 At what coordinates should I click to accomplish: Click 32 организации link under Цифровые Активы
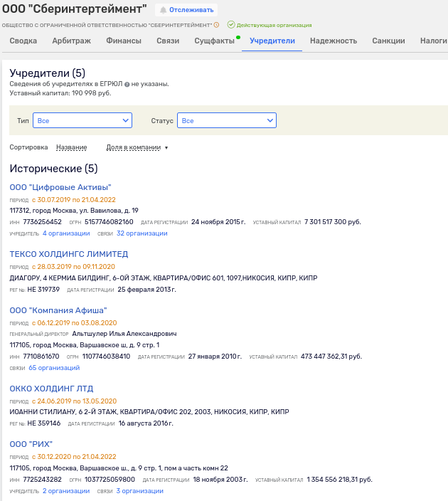142,233
